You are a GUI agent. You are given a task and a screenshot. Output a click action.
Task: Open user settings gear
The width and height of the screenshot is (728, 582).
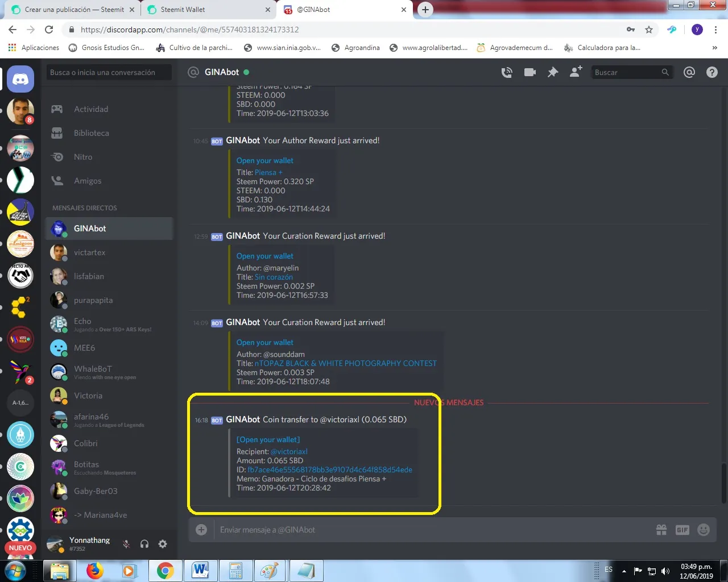pos(163,544)
